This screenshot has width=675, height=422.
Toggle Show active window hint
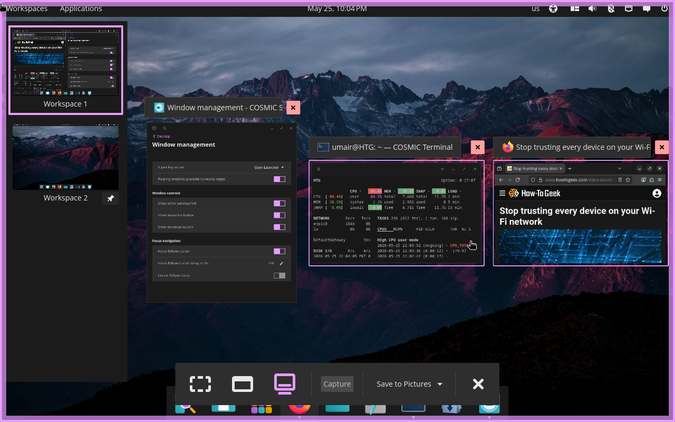point(279,203)
